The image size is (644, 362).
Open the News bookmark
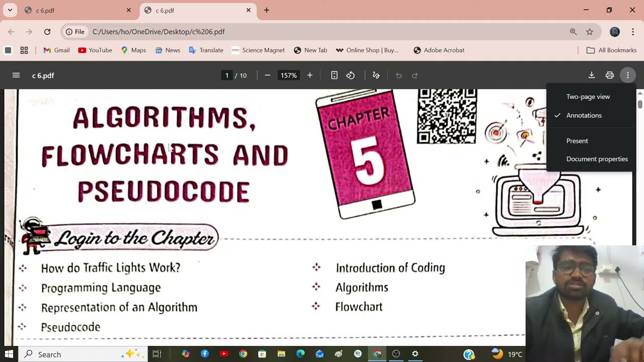[x=168, y=50]
